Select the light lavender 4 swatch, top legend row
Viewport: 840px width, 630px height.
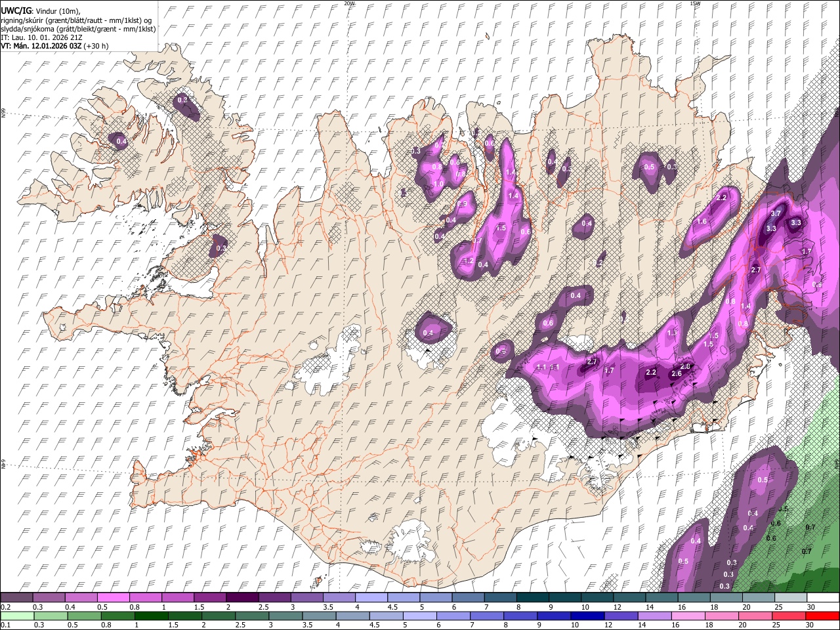(371, 598)
